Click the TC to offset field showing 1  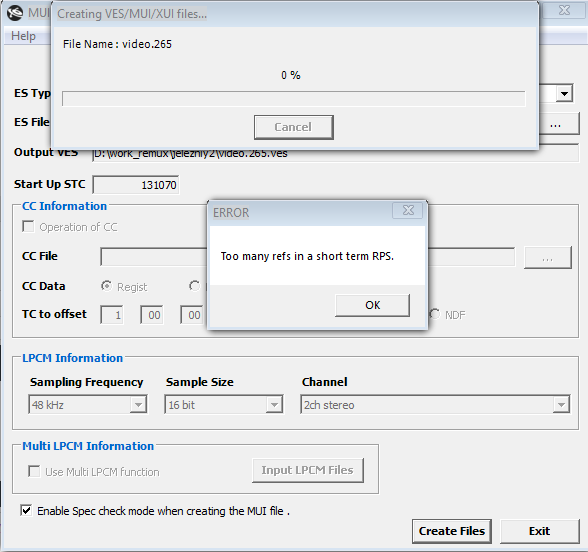112,315
